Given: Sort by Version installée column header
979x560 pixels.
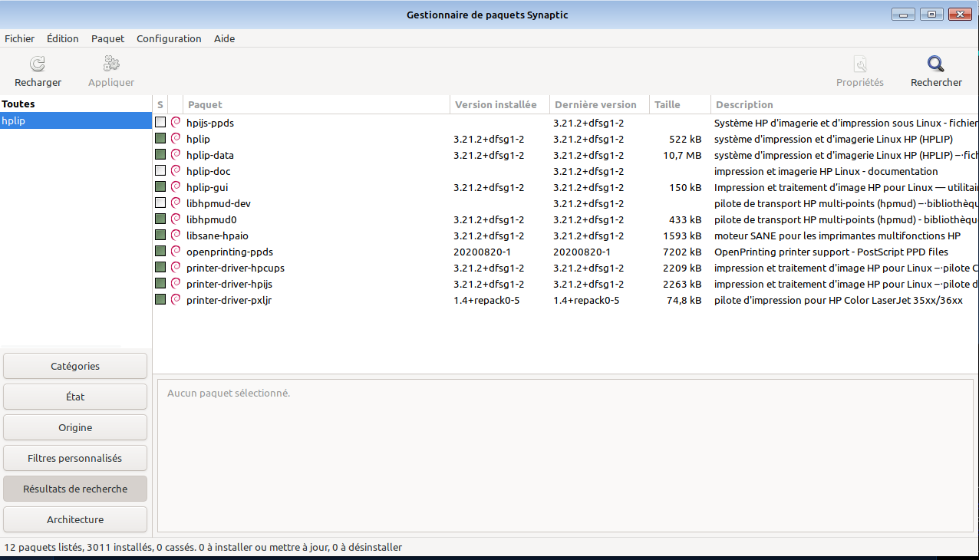Looking at the screenshot, I should 496,105.
